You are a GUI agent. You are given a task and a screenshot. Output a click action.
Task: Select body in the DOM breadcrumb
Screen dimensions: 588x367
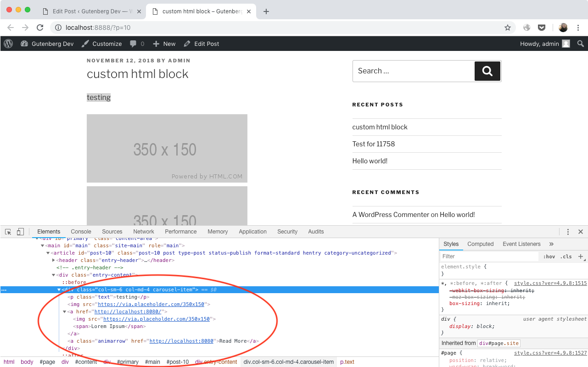coord(27,362)
